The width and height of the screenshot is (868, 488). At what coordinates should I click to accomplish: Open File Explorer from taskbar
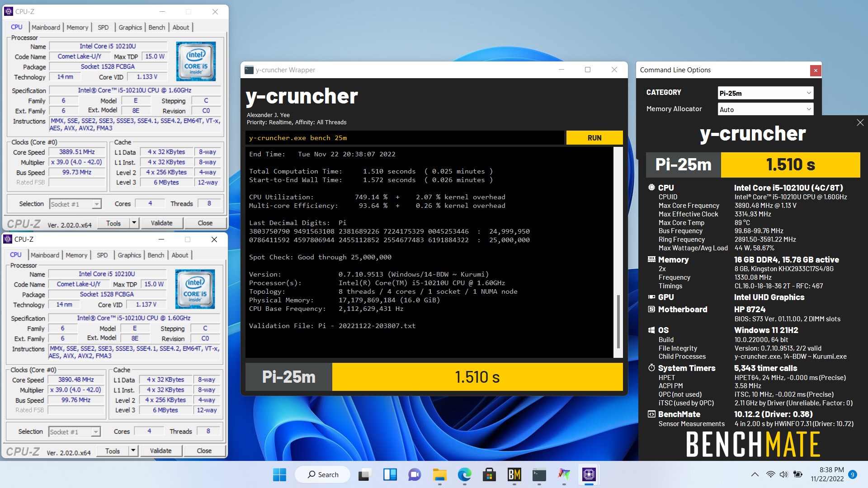(x=439, y=474)
